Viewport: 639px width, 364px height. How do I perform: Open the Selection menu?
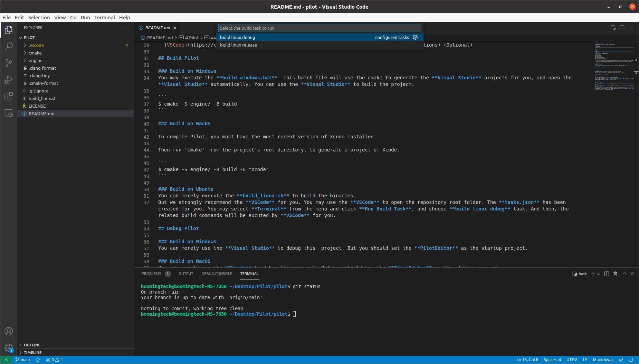39,18
